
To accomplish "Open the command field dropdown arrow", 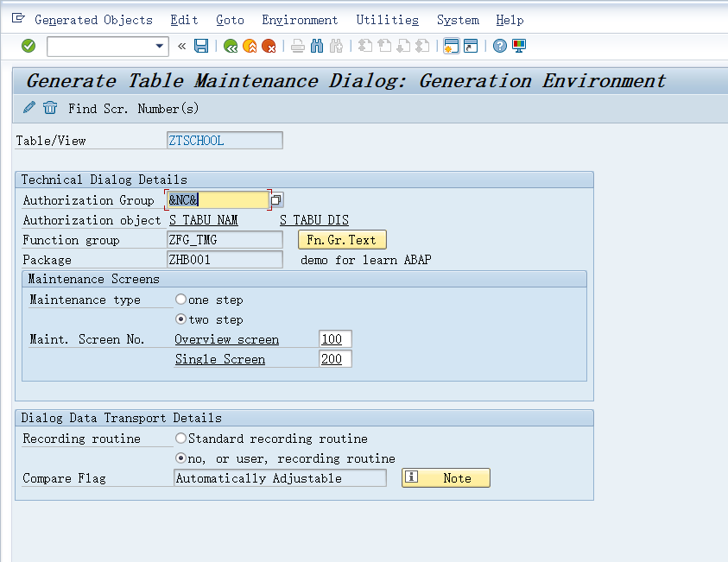I will [x=159, y=46].
